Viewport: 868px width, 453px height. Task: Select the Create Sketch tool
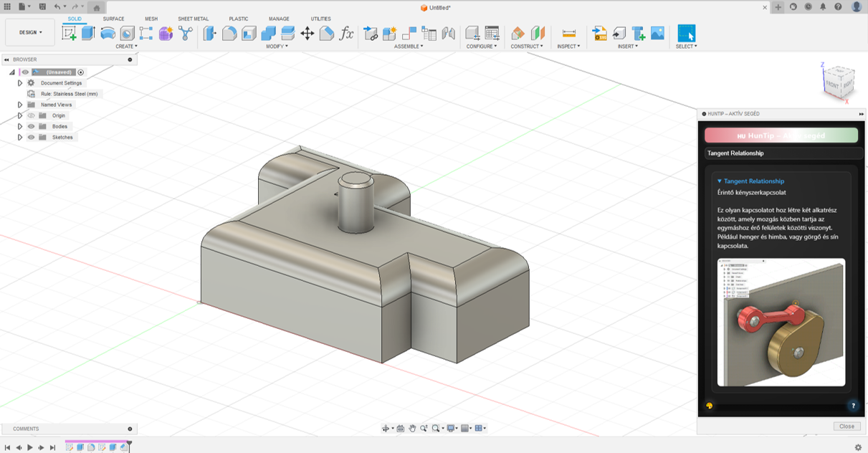tap(70, 33)
